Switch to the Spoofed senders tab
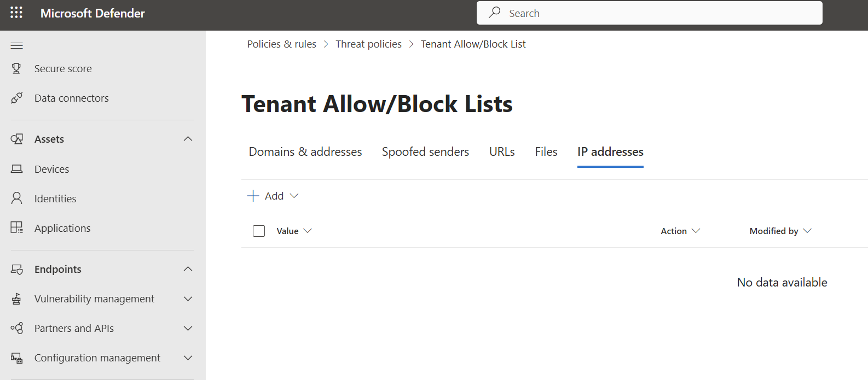Image resolution: width=868 pixels, height=380 pixels. pos(425,151)
